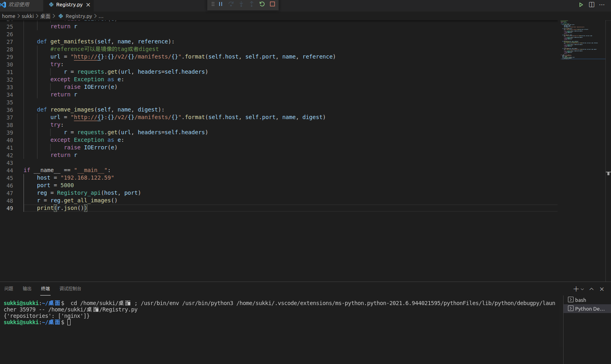The width and height of the screenshot is (611, 364).
Task: Pause the debugger from the debug toolbar
Action: coord(220,4)
